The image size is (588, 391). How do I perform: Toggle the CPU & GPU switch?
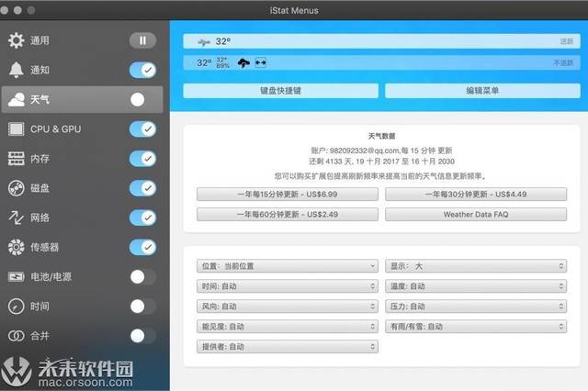(143, 129)
